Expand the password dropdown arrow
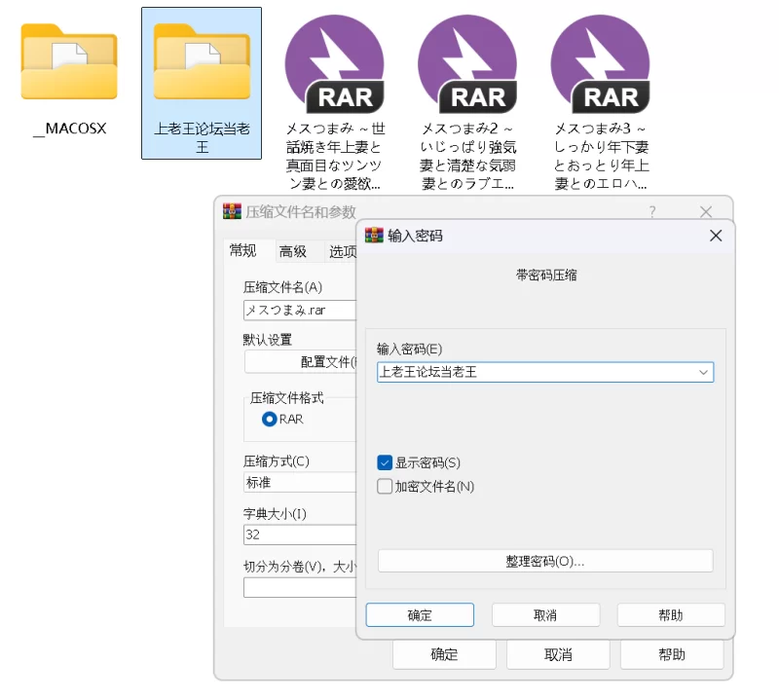The height and width of the screenshot is (700, 779). [703, 372]
